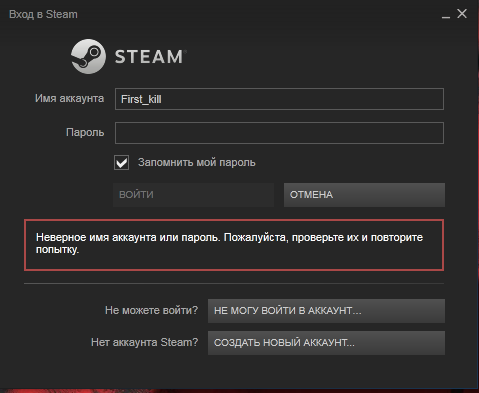This screenshot has width=479, height=393.
Task: Click the ВОЙТИ login button
Action: [193, 195]
